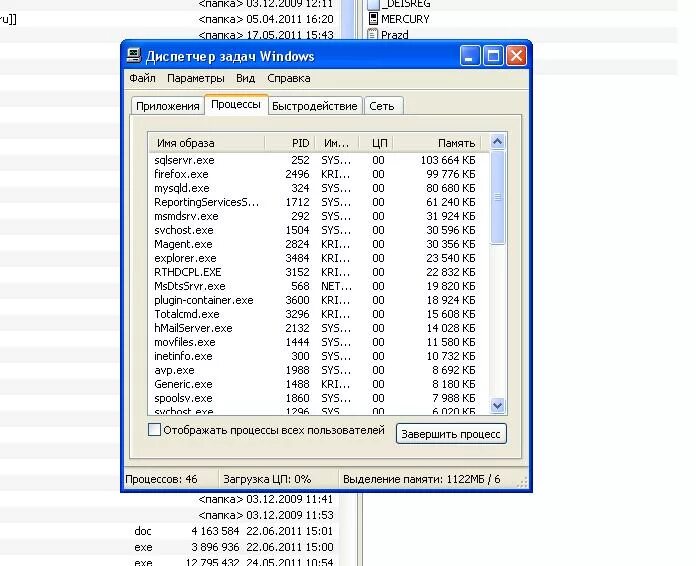Click the Завершить процесс button
This screenshot has width=696, height=566.
[451, 434]
